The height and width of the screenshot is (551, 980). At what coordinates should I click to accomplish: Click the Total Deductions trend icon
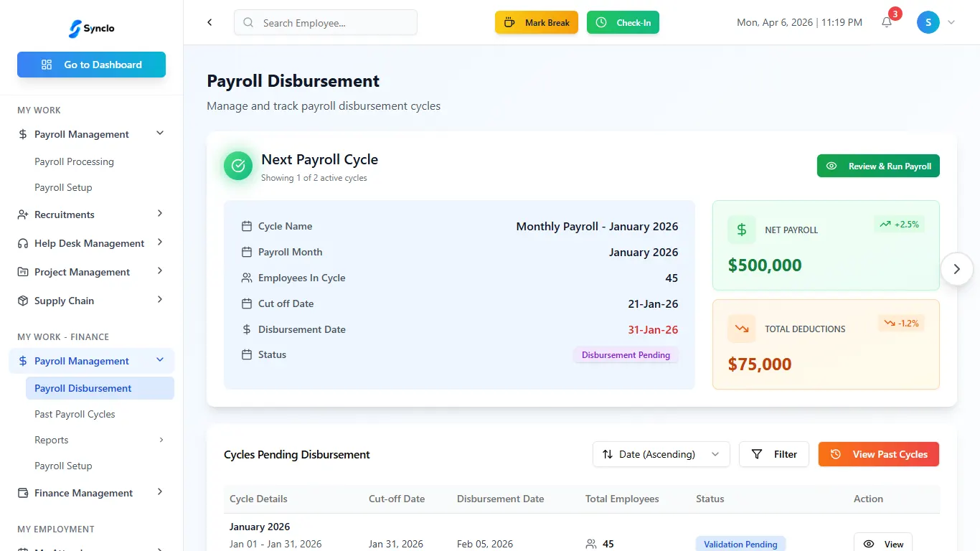[x=742, y=329]
